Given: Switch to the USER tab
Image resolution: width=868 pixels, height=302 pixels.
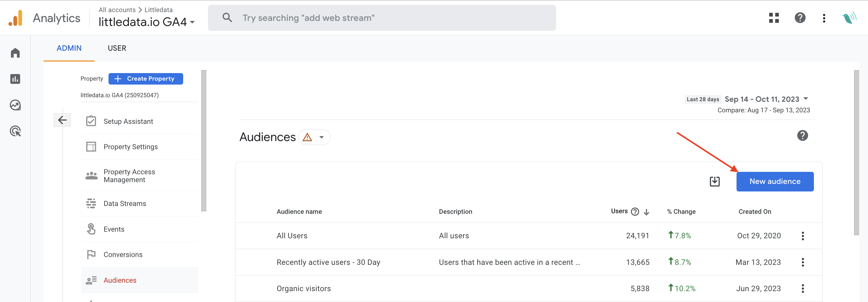Looking at the screenshot, I should tap(117, 48).
